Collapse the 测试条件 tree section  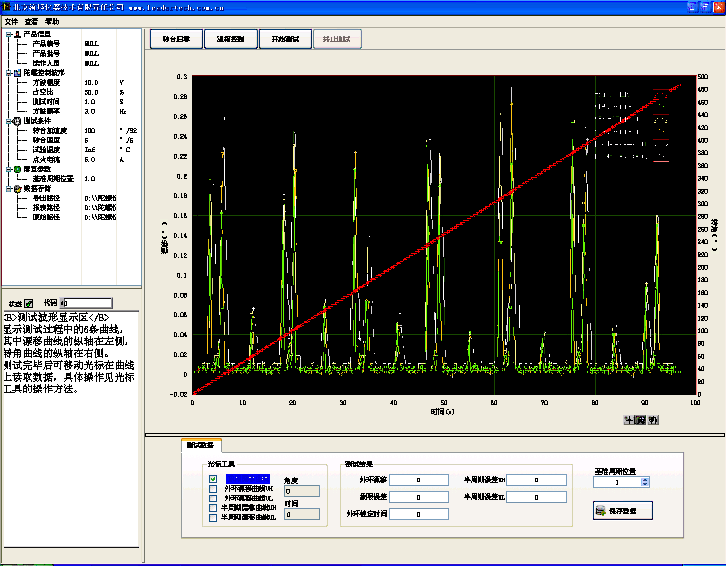(8, 121)
